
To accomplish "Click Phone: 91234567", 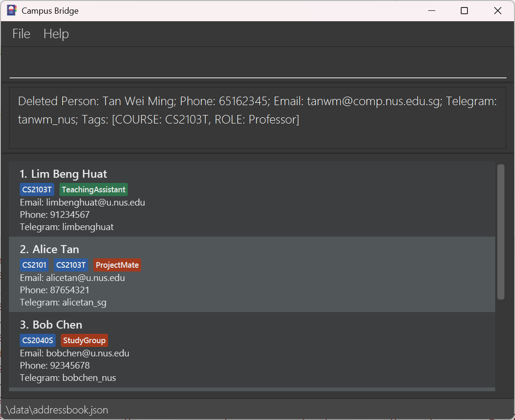I will (55, 215).
